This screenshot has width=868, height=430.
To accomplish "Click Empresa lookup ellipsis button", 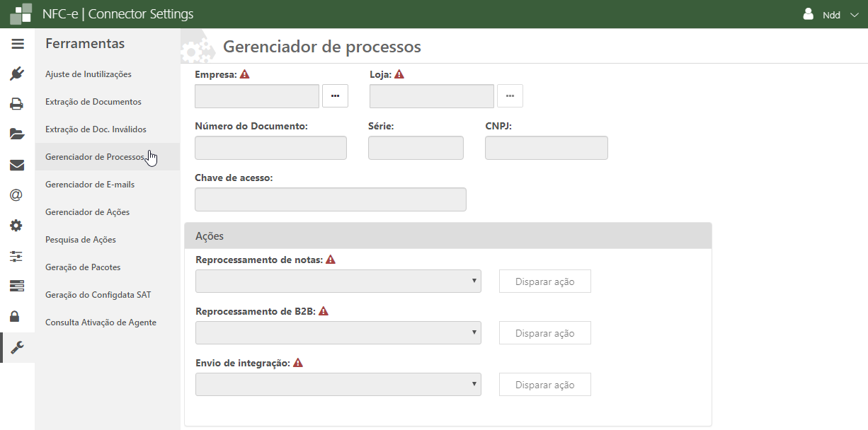I will (x=335, y=95).
